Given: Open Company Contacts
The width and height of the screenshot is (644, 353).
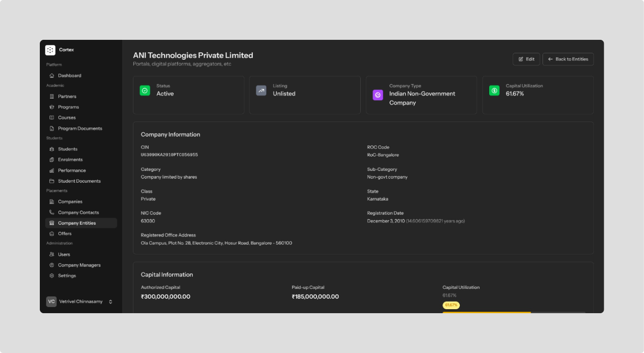Looking at the screenshot, I should pyautogui.click(x=81, y=213).
